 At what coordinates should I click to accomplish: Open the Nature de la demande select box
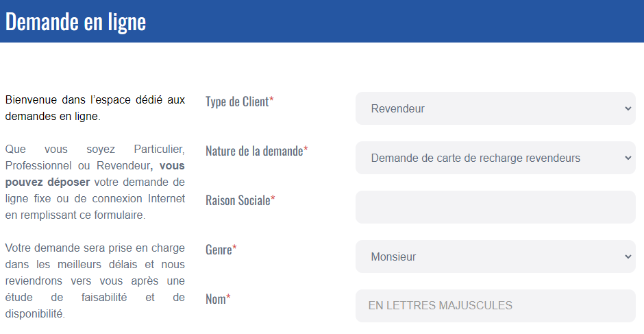pyautogui.click(x=495, y=158)
